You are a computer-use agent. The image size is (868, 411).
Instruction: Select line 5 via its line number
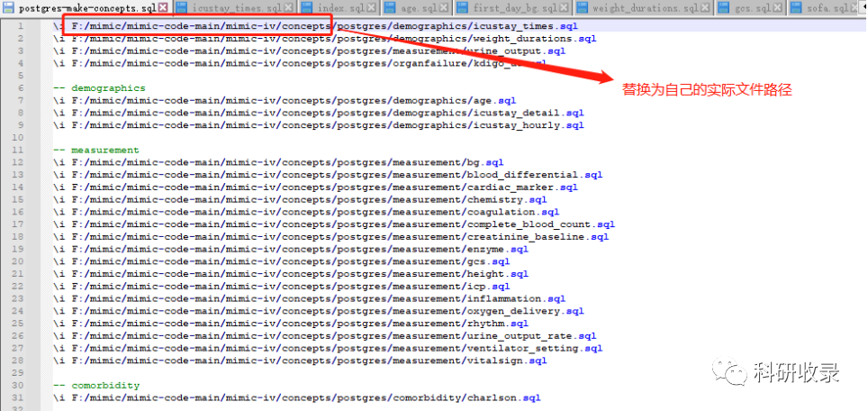(x=21, y=76)
